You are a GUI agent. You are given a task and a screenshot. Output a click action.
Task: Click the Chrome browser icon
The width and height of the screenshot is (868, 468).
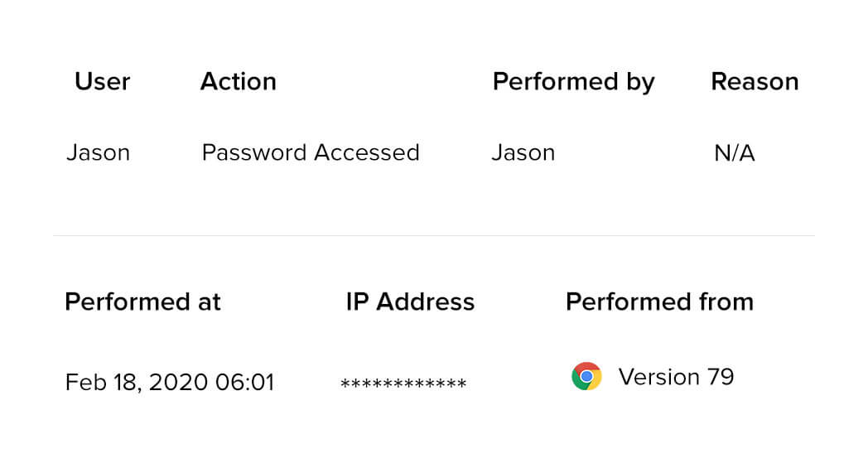click(x=586, y=377)
